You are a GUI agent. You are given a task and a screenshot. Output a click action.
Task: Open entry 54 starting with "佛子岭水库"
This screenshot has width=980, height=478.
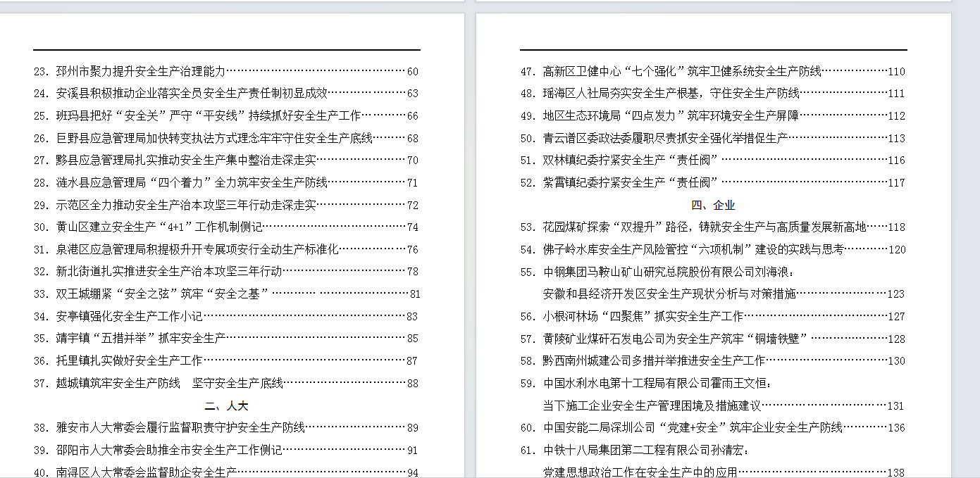tap(713, 249)
